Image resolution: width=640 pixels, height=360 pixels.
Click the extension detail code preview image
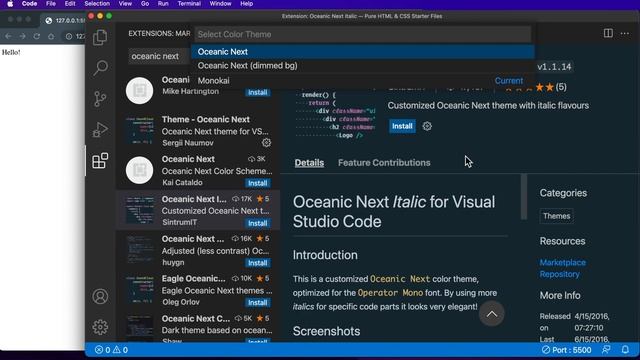335,114
